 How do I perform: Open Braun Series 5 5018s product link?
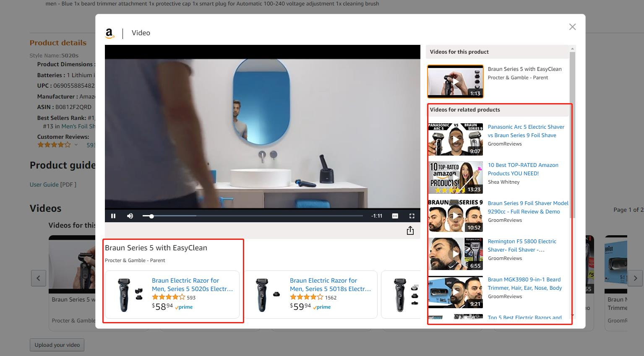click(x=330, y=284)
